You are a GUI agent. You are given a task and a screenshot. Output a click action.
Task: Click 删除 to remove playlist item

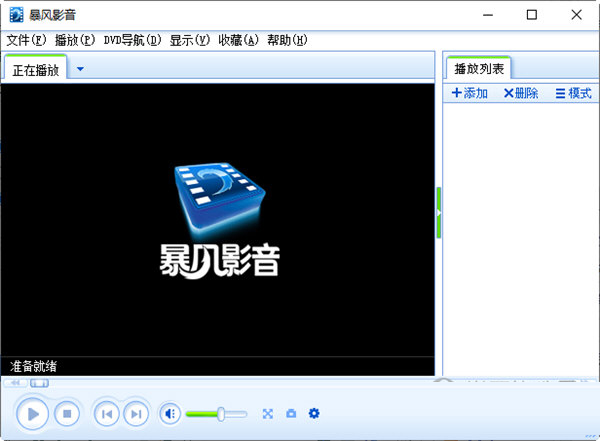(x=521, y=93)
